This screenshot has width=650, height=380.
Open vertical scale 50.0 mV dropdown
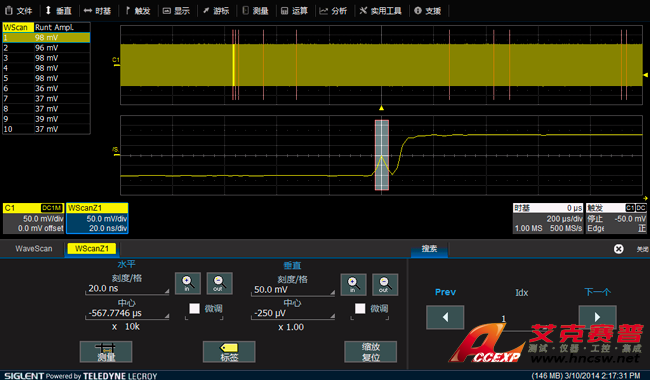pyautogui.click(x=293, y=290)
